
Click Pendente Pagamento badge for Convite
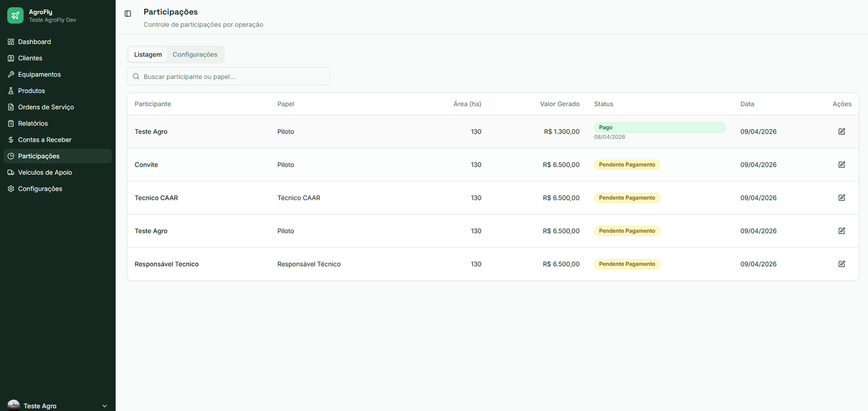pos(627,165)
